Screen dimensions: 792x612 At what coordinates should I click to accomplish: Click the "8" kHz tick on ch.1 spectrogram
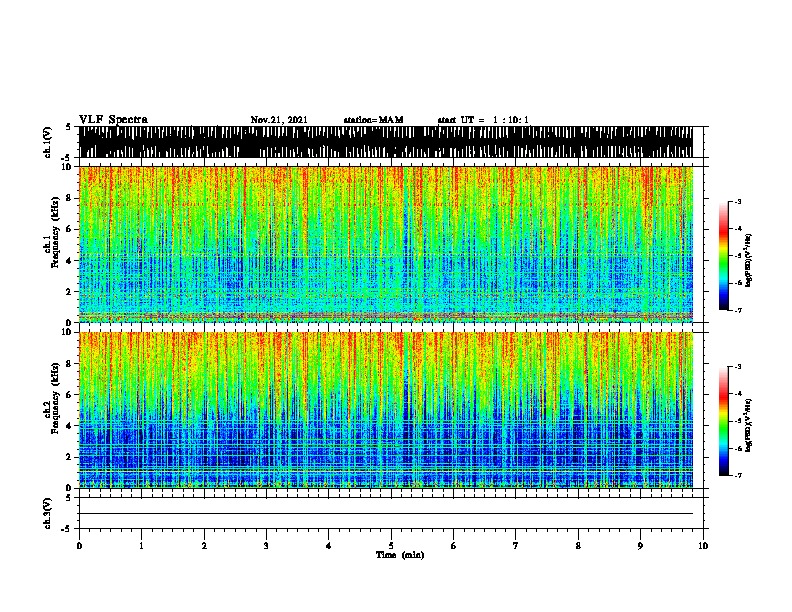click(x=70, y=198)
